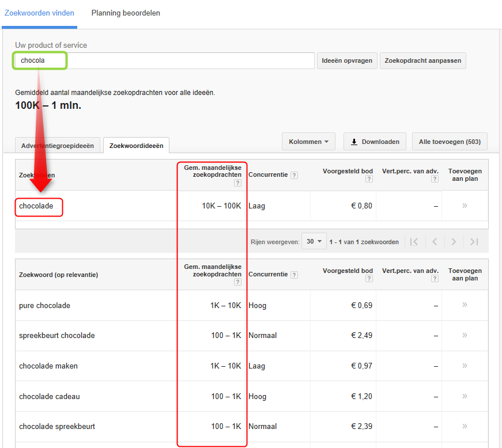Screen dimensions: 502x448
Task: Add spreekbeurt chocolade to plan arrows
Action: click(465, 335)
